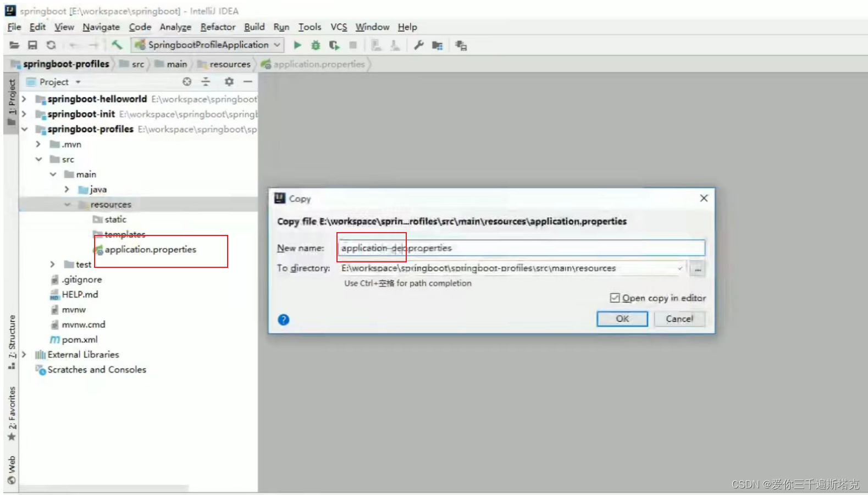Open the Structure side tool window tab
This screenshot has height=495, width=868.
coord(12,341)
